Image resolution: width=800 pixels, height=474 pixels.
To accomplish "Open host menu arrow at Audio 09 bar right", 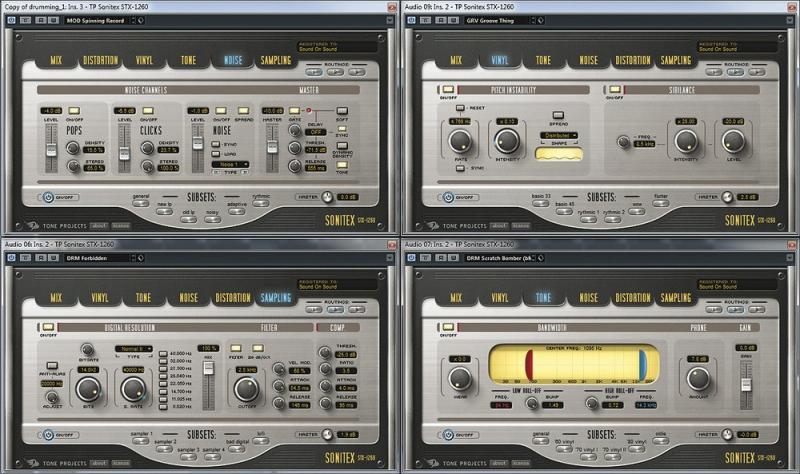I will [x=790, y=20].
